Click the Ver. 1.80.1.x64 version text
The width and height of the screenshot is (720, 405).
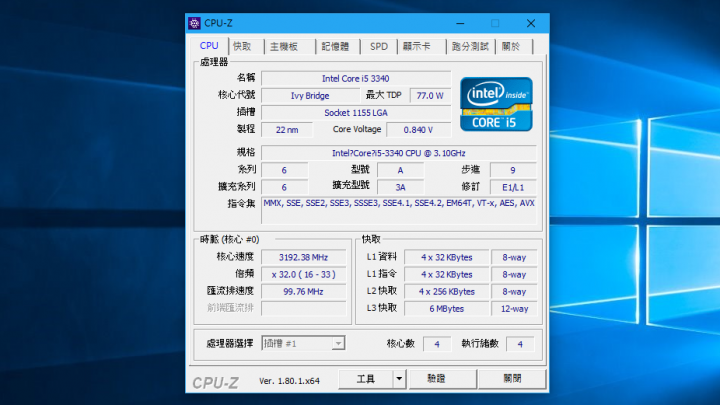(289, 381)
